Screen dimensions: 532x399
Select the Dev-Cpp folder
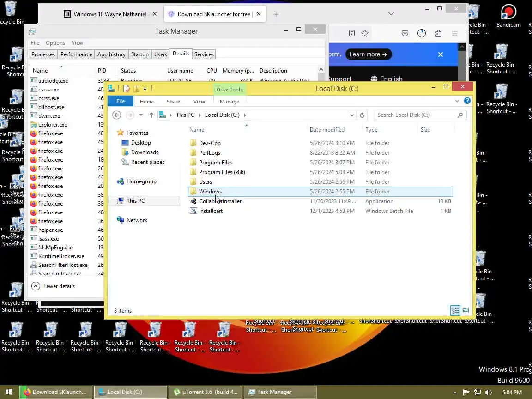click(x=320, y=143)
